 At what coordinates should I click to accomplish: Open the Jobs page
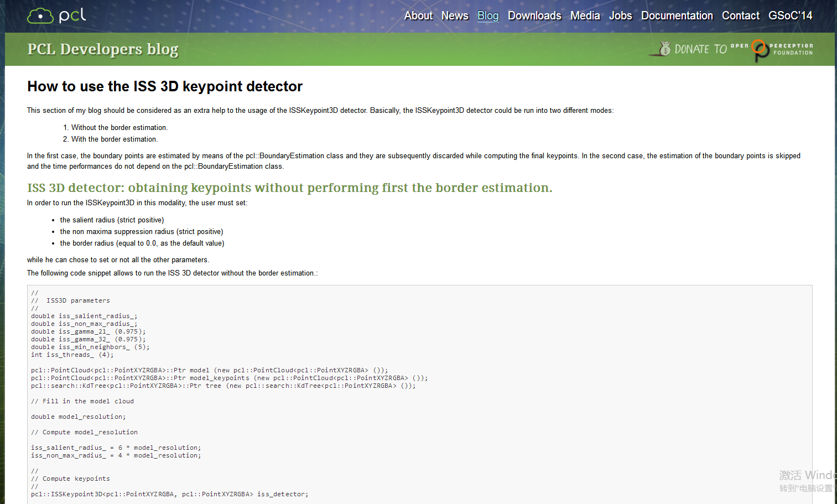coord(621,16)
